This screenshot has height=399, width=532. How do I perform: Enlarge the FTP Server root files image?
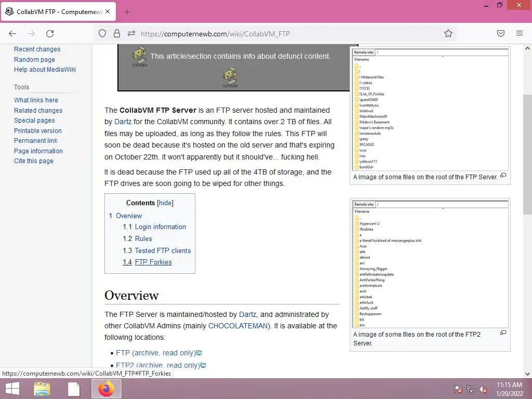click(503, 176)
